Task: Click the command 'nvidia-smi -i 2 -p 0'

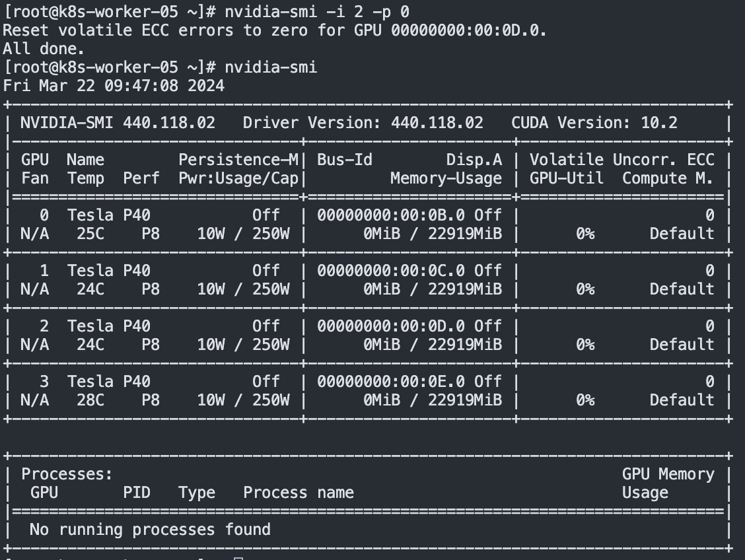Action: click(317, 12)
